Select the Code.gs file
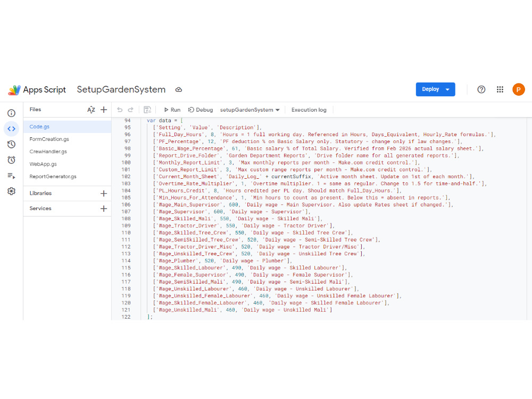 coord(67,127)
